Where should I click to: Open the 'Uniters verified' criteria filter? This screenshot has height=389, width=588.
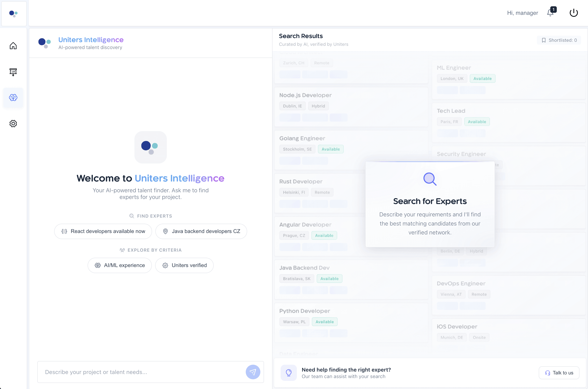[184, 265]
